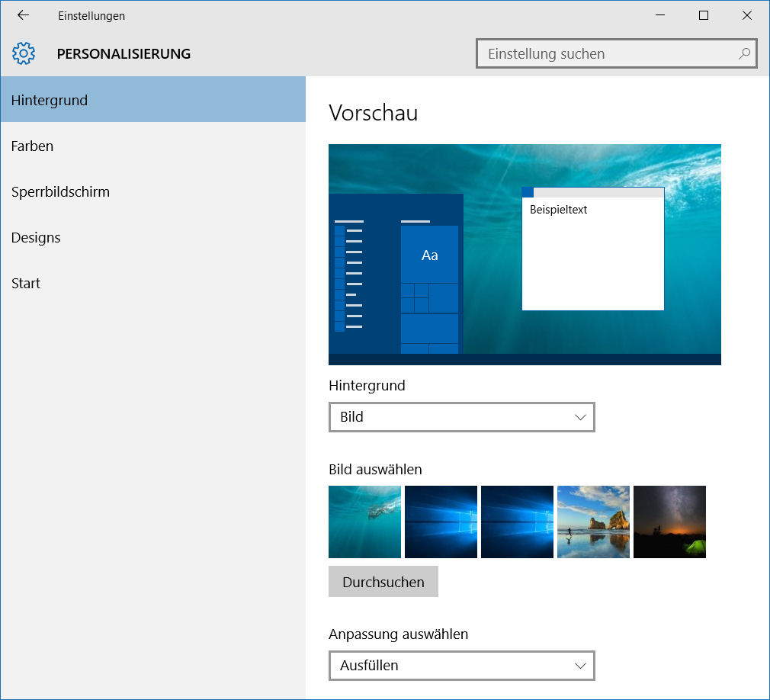The height and width of the screenshot is (700, 770).
Task: Select the first Windows logo wallpaper thumbnail
Action: (x=441, y=522)
